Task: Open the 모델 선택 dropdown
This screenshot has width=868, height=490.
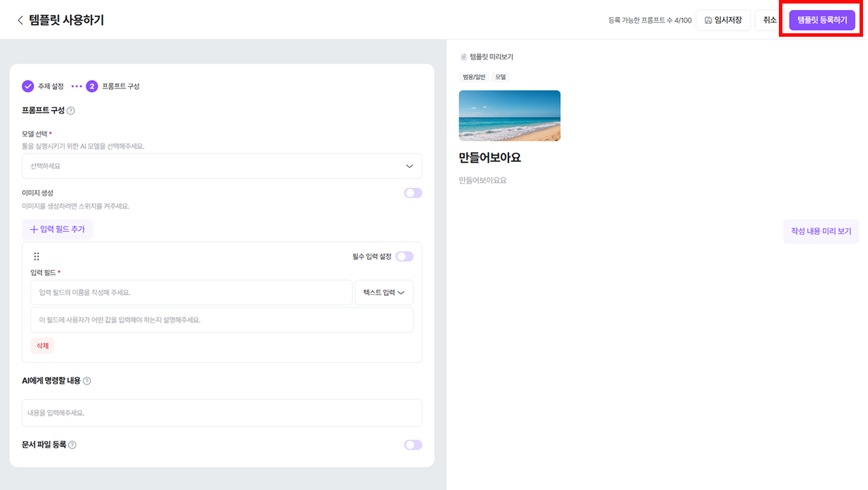Action: pos(222,166)
